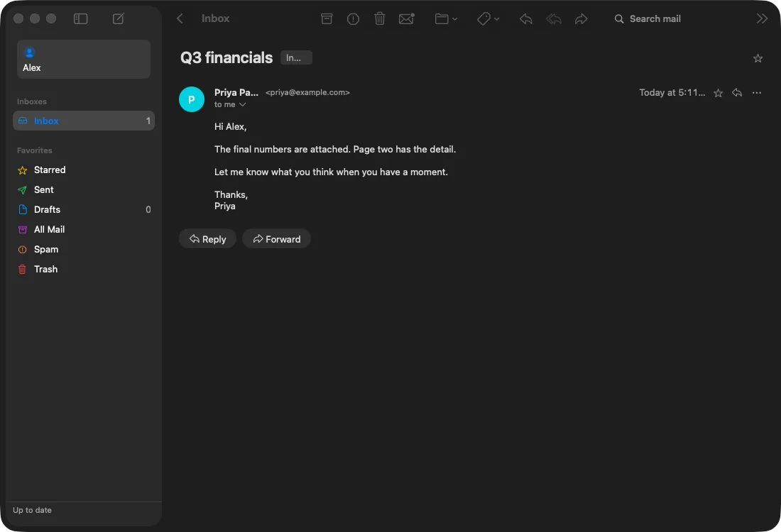This screenshot has width=781, height=532.
Task: Go back to the Inbox list
Action: (x=180, y=18)
